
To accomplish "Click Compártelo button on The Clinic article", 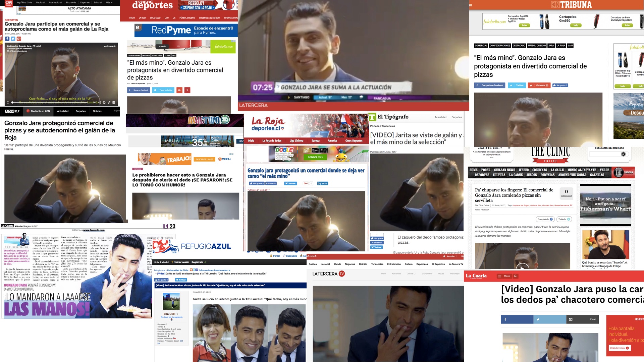I will click(545, 219).
